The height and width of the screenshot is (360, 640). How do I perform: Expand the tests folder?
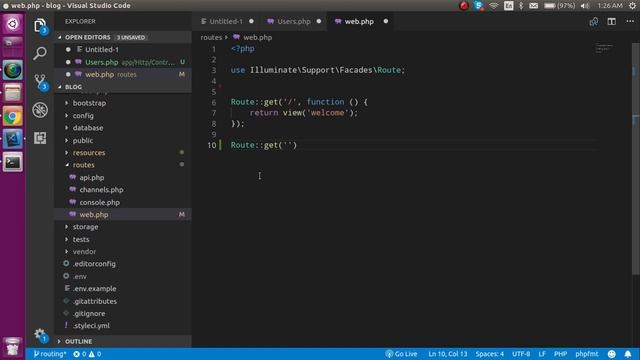coord(123,239)
